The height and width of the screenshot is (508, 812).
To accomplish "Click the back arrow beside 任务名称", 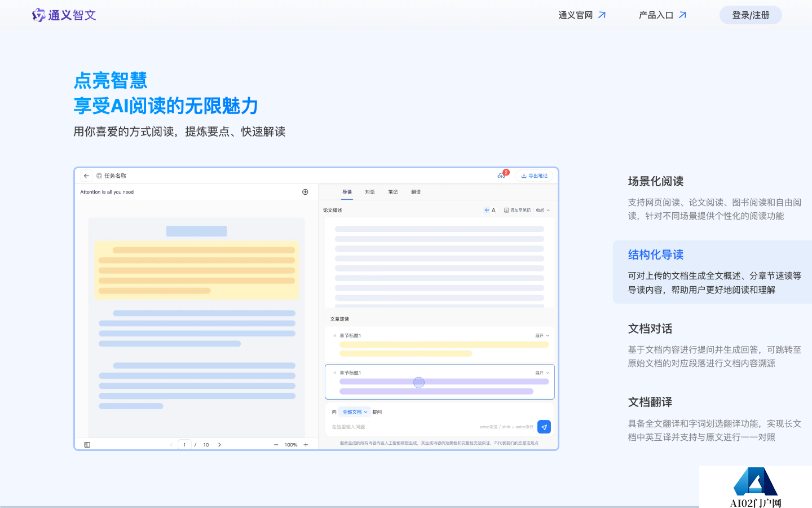I will click(x=86, y=176).
